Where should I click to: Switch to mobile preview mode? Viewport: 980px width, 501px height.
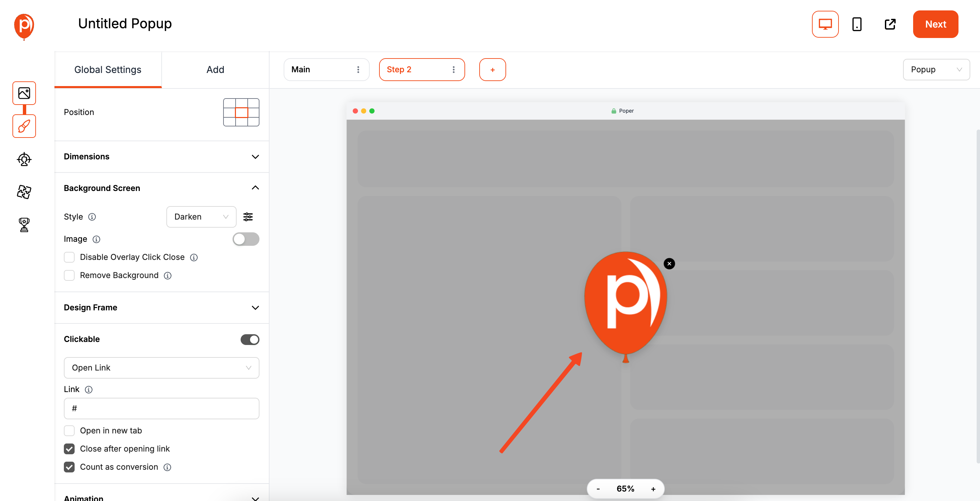tap(857, 24)
